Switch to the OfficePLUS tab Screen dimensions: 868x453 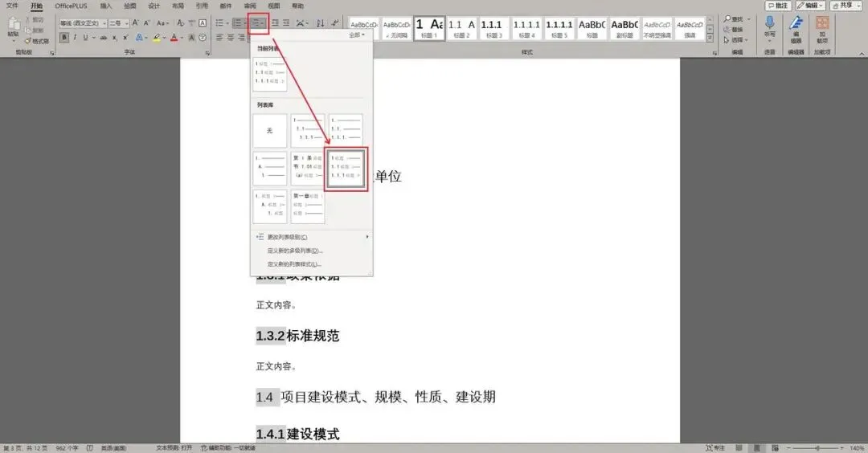(x=71, y=6)
